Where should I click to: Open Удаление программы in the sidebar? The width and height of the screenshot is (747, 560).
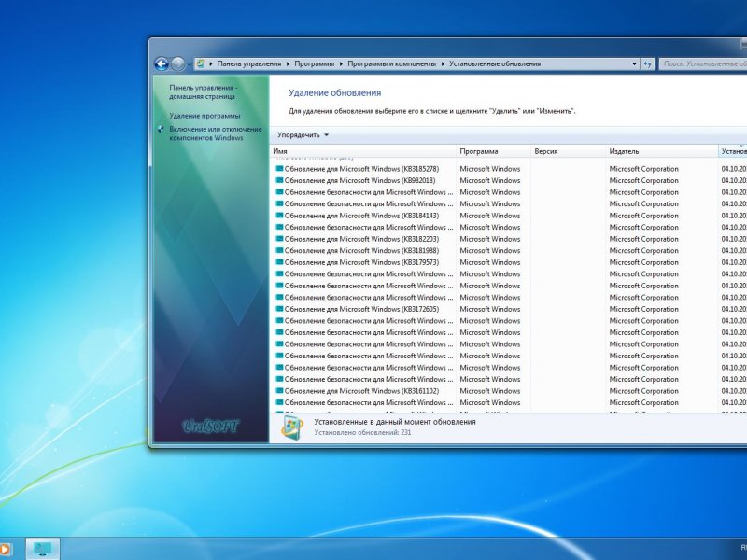coord(204,116)
